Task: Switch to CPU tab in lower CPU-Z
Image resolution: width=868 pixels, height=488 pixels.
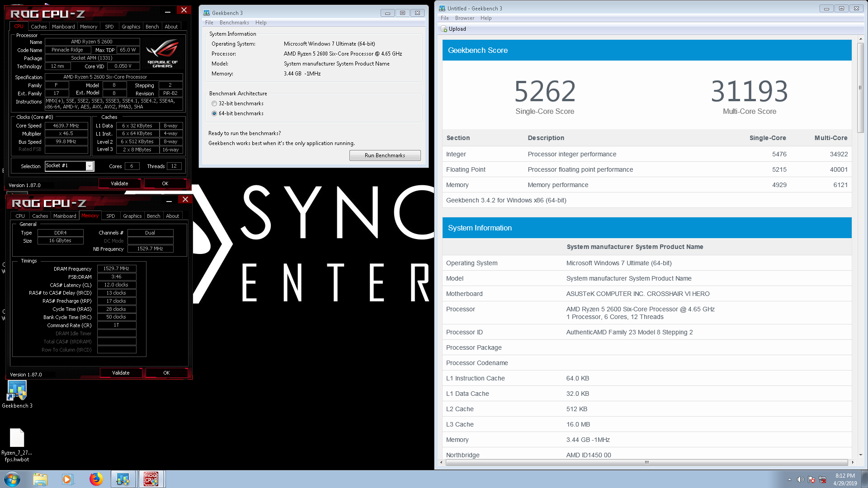Action: [20, 216]
